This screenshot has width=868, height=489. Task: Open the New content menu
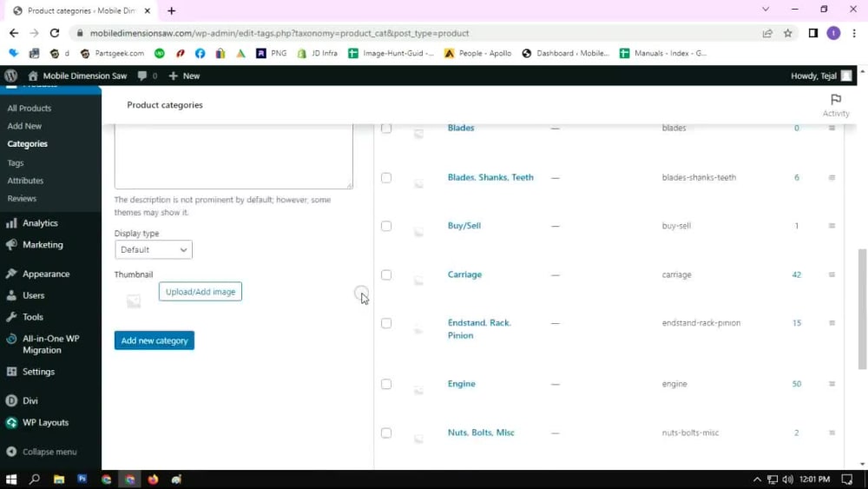[184, 76]
